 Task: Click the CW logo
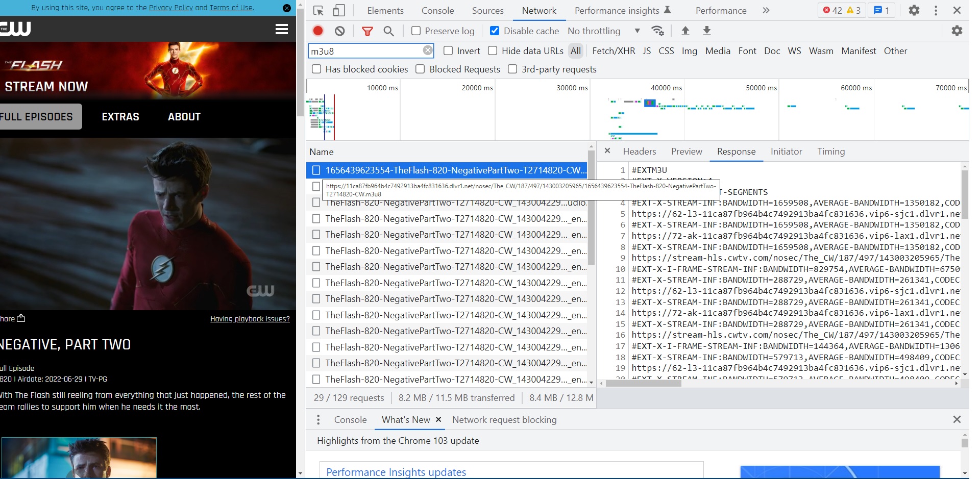click(x=15, y=29)
